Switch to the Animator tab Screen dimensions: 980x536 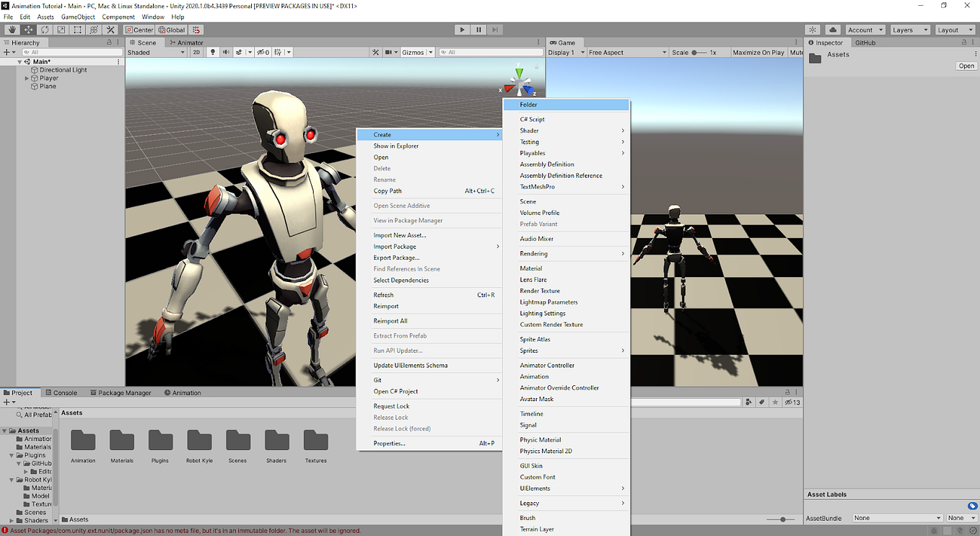coord(186,42)
